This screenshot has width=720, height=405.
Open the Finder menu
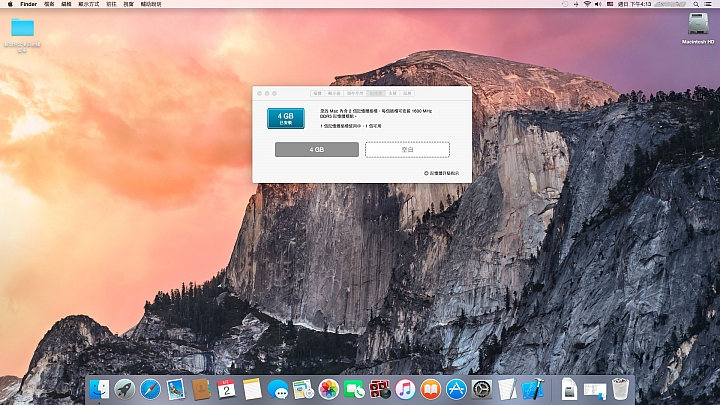(x=28, y=4)
